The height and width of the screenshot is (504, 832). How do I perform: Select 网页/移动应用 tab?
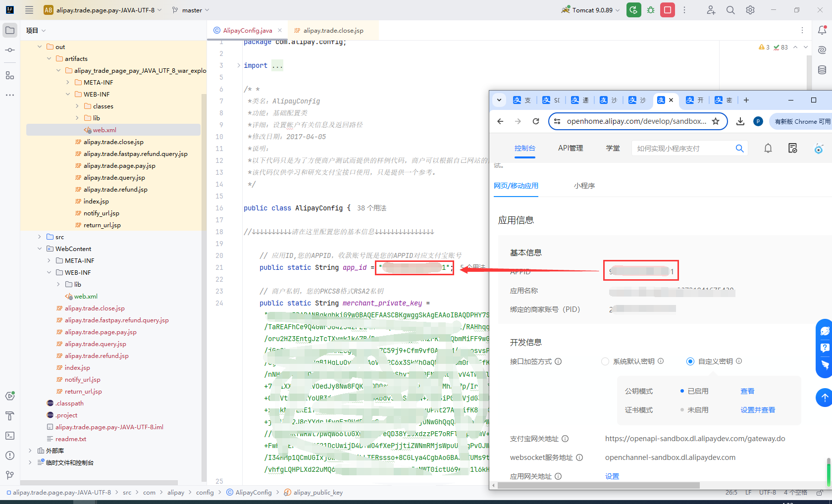tap(516, 186)
